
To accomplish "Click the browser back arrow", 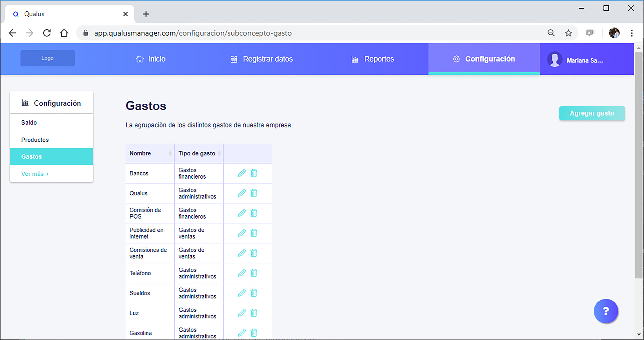I will click(12, 33).
